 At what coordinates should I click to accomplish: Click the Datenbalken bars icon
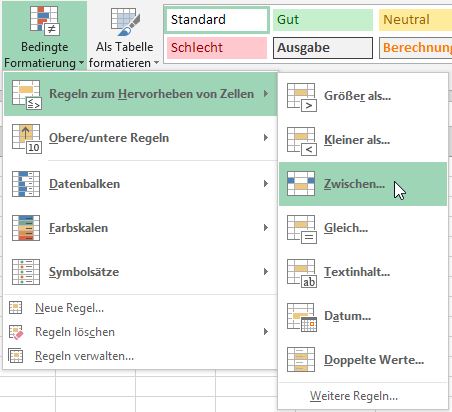pos(26,184)
